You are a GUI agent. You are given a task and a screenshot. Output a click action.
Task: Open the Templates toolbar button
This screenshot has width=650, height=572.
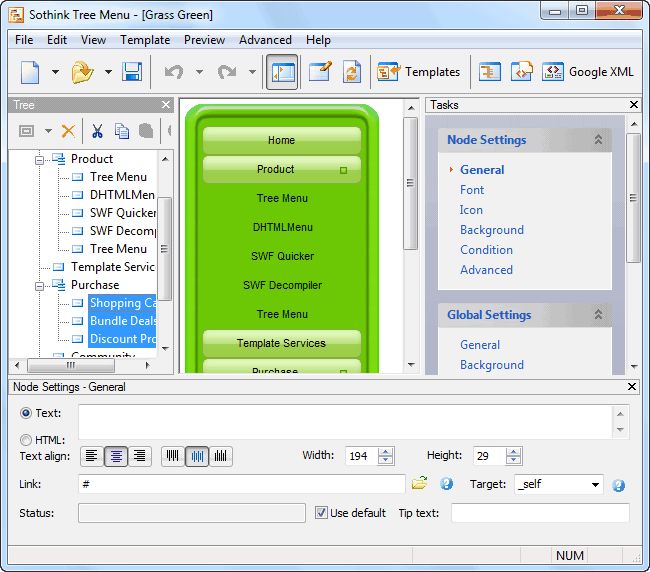click(418, 72)
